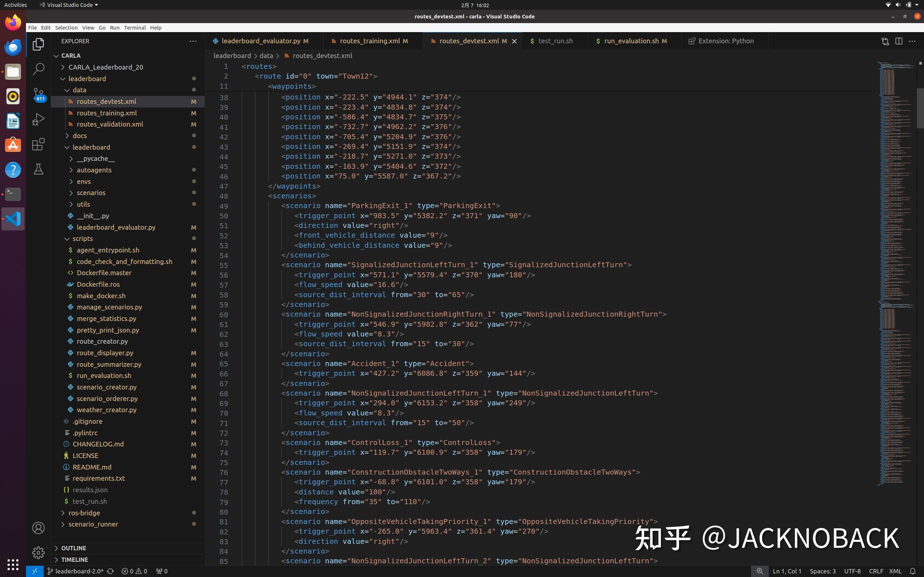Image resolution: width=924 pixels, height=577 pixels.
Task: Change the CRLF line ending setting
Action: point(876,571)
